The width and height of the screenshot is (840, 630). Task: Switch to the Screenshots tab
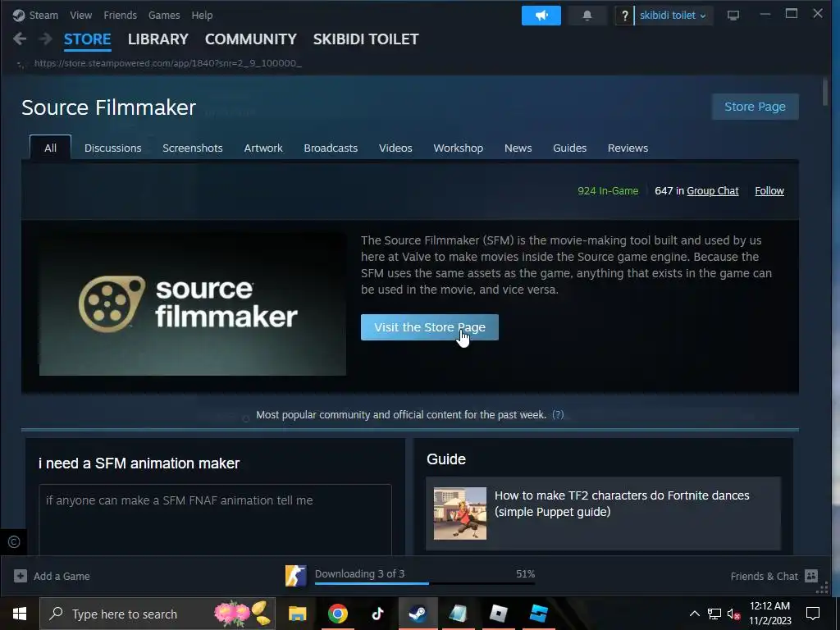192,148
